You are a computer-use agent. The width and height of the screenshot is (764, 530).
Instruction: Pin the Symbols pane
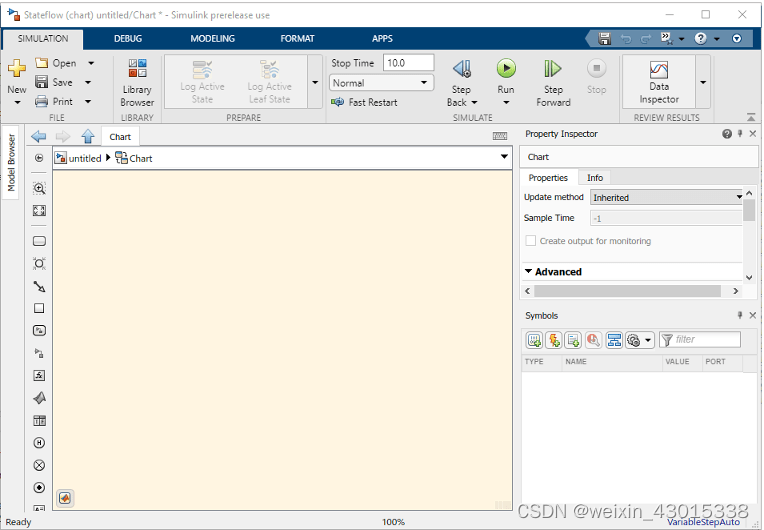point(740,315)
